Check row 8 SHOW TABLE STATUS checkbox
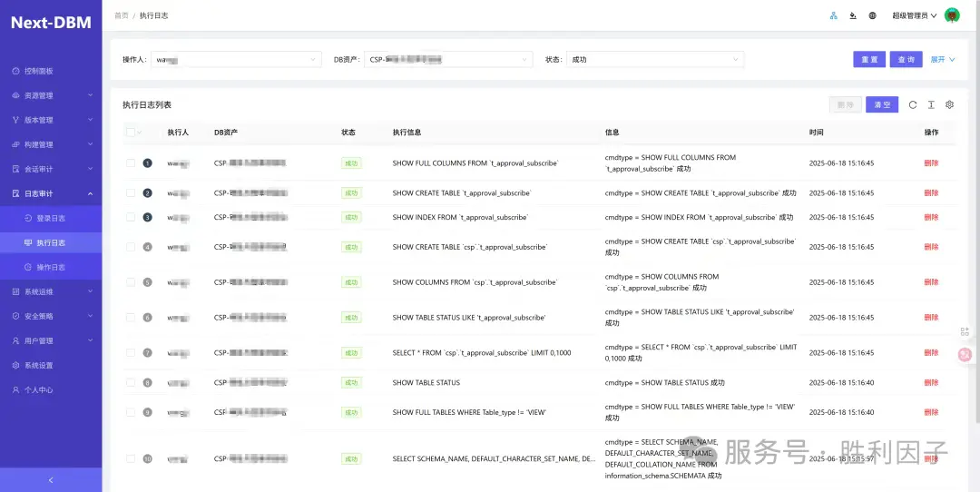 coord(131,382)
